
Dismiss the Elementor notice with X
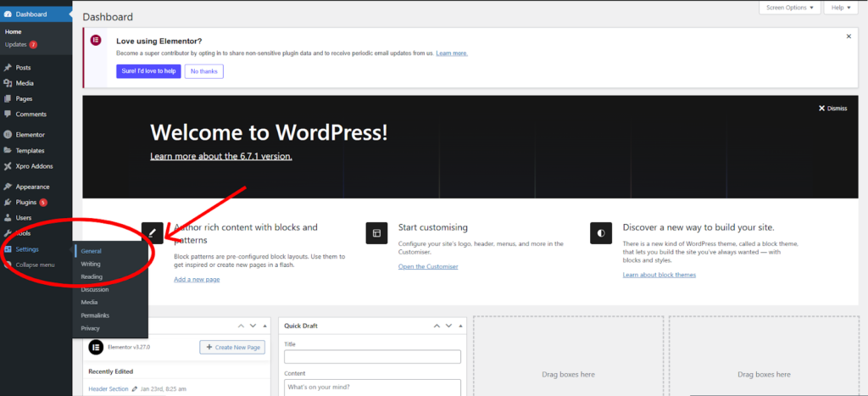pos(849,36)
